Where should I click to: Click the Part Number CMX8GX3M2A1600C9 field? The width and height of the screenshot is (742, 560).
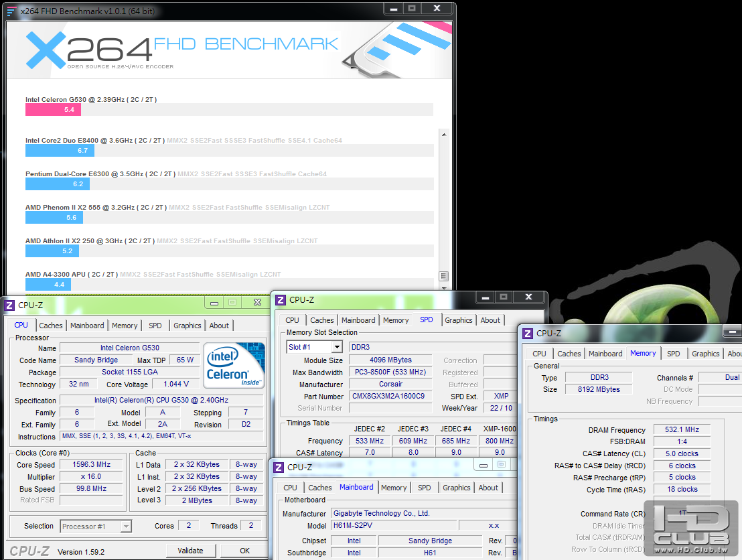coord(390,396)
